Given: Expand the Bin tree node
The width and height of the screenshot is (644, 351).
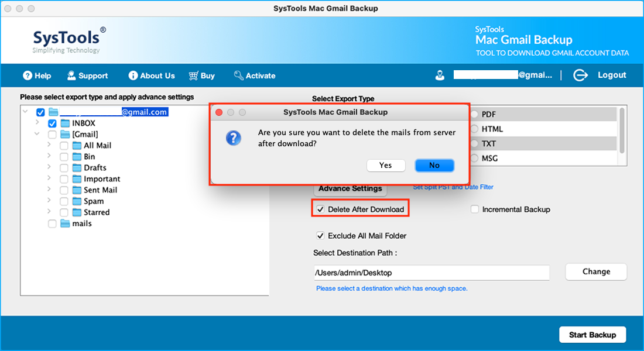Looking at the screenshot, I should (x=49, y=156).
